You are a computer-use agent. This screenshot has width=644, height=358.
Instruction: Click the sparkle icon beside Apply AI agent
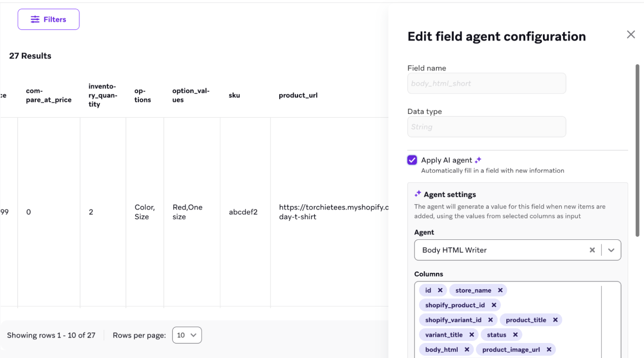point(478,159)
